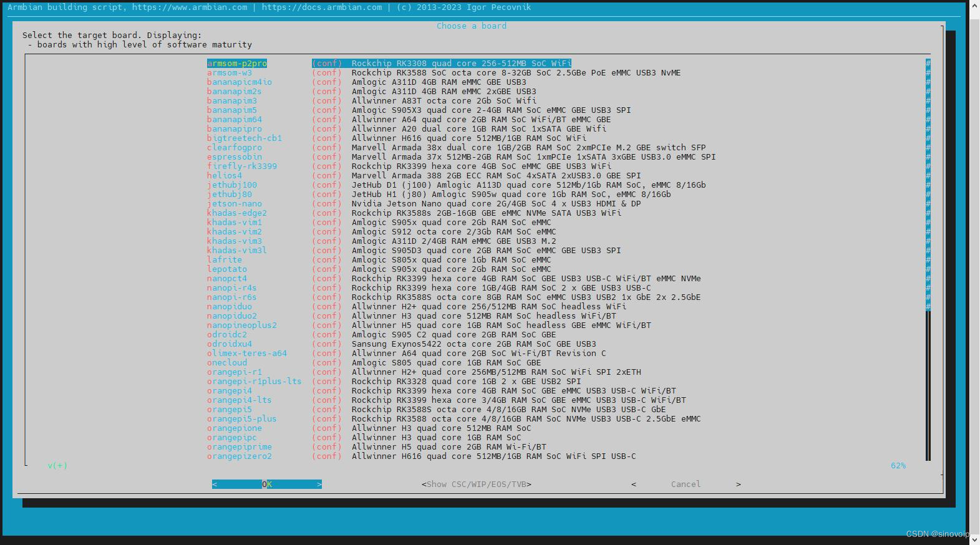
Task: Choose clearfogpro board entry
Action: (x=457, y=147)
